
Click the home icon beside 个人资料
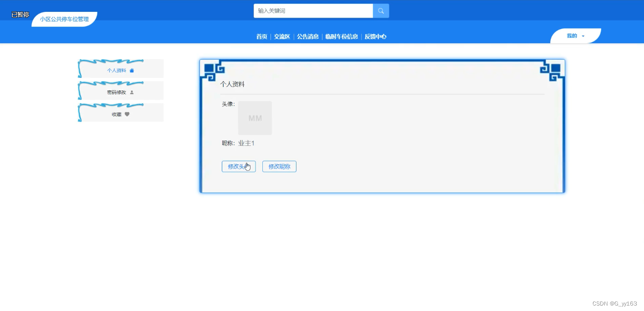pos(132,71)
